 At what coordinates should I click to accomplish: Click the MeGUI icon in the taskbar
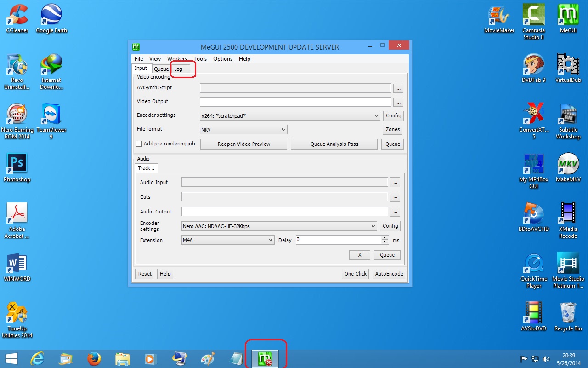pyautogui.click(x=265, y=359)
